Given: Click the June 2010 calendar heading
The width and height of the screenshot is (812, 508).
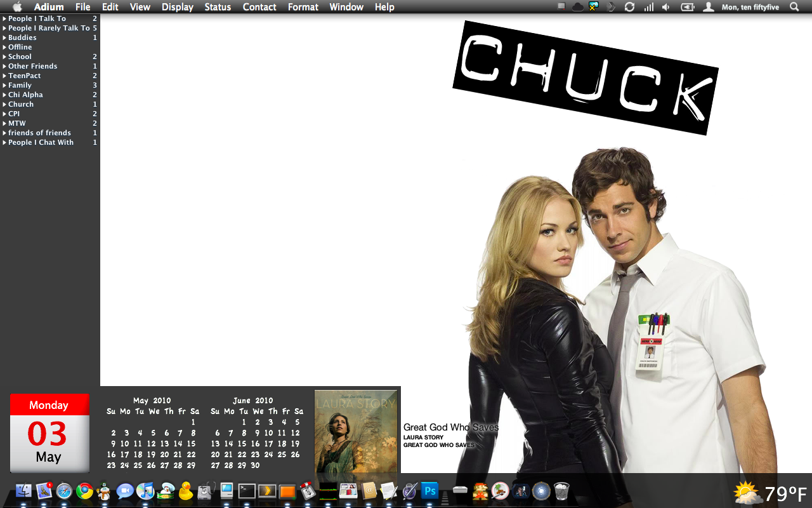Looking at the screenshot, I should 253,401.
